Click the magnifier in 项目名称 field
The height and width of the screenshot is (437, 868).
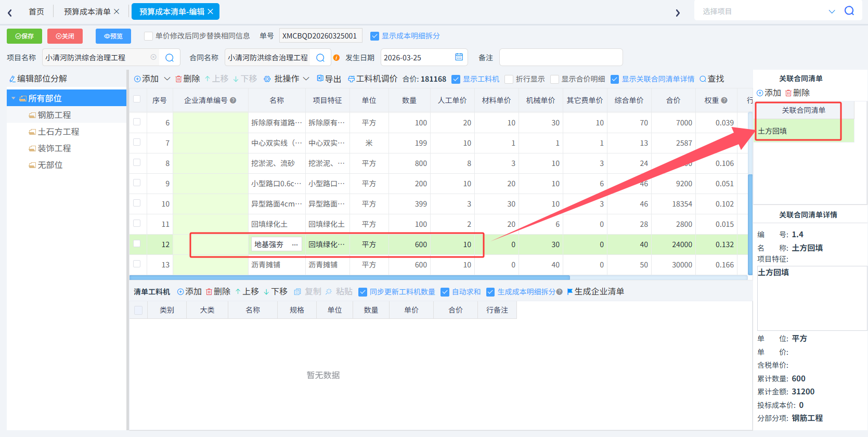(170, 58)
